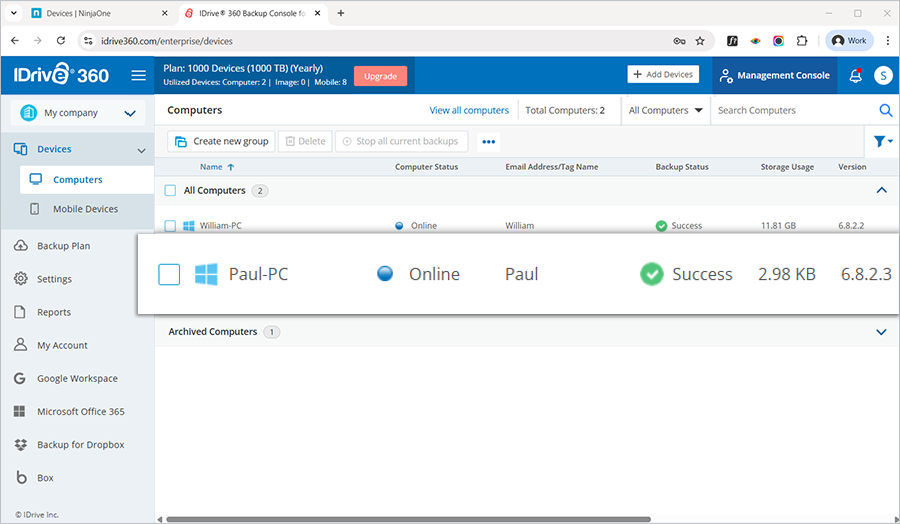Click the Upgrade button
This screenshot has height=524, width=900.
(380, 76)
